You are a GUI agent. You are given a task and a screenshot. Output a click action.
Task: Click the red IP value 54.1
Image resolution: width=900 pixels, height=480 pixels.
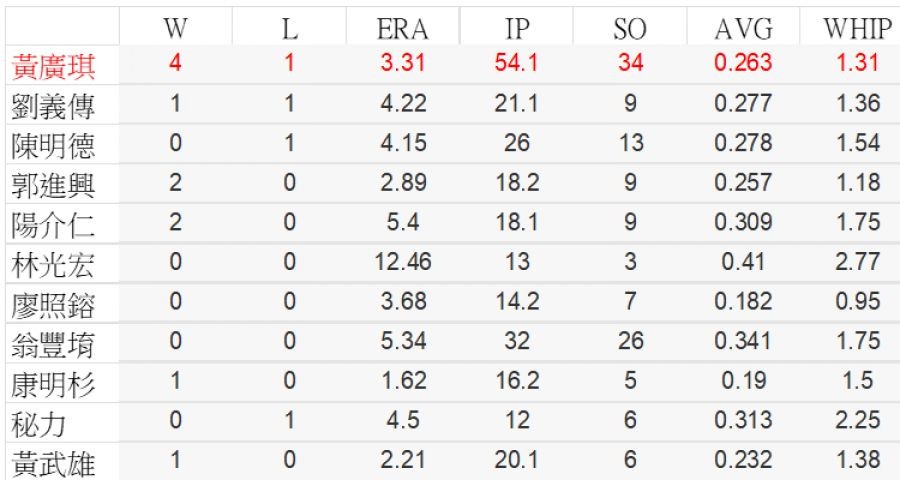pyautogui.click(x=517, y=63)
